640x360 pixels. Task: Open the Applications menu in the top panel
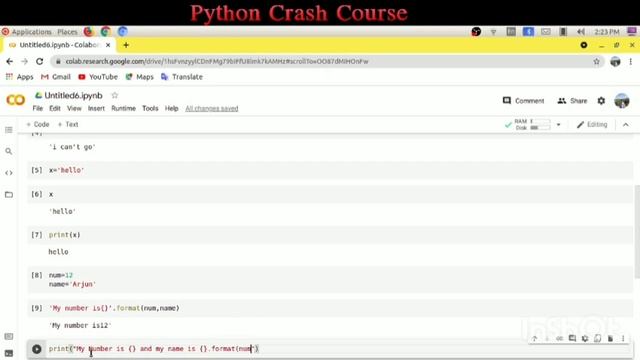click(x=27, y=31)
